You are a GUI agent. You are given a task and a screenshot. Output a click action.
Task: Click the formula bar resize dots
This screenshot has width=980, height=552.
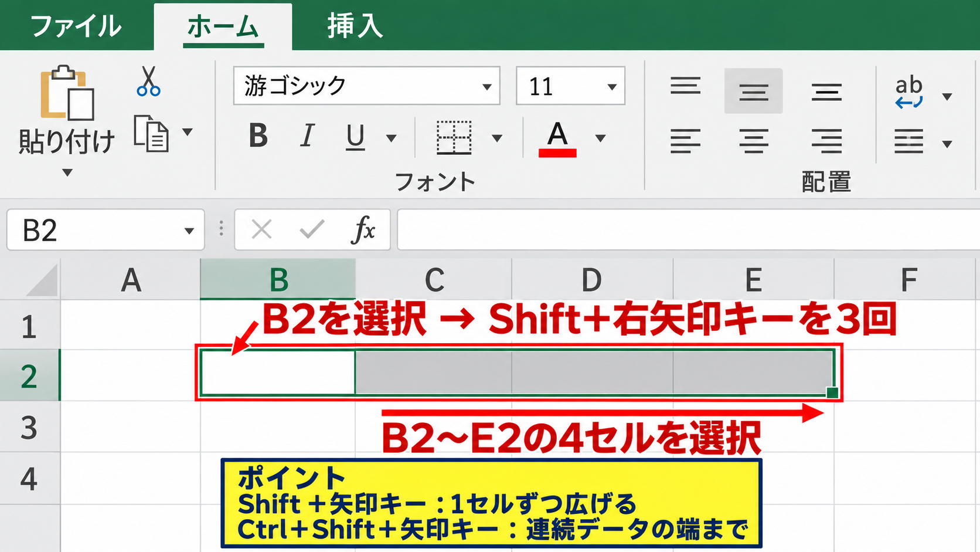click(221, 229)
